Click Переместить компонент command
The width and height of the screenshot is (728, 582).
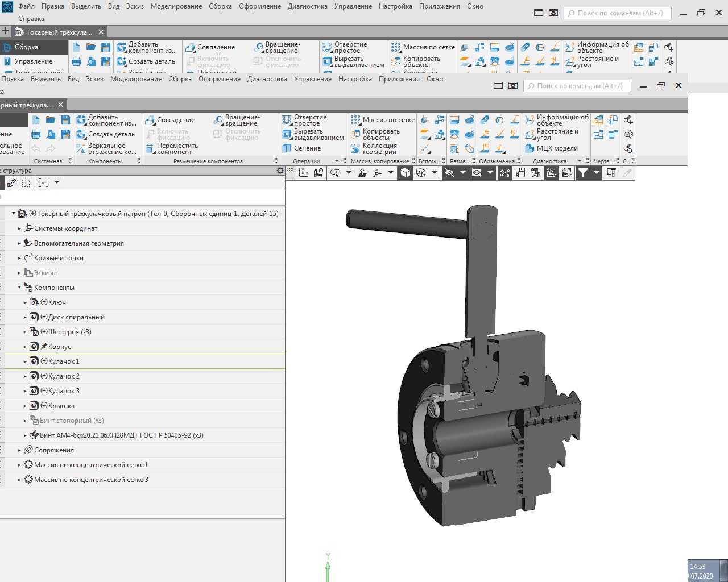tap(172, 148)
